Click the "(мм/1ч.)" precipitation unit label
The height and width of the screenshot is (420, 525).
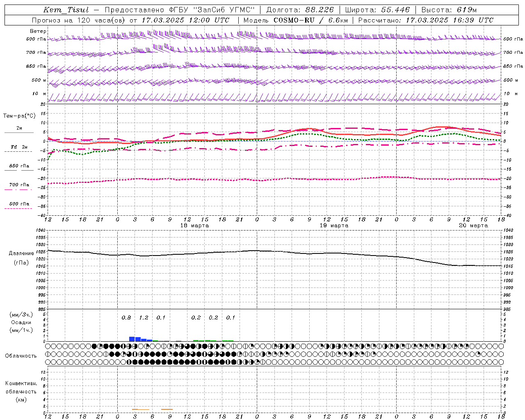pos(21,330)
